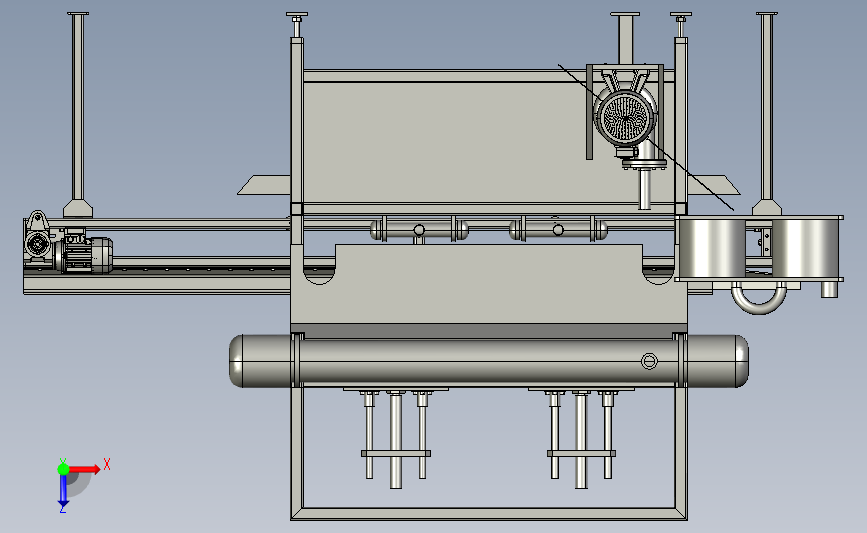This screenshot has width=867, height=533.
Task: Click the circular port on the large tank
Action: point(649,362)
